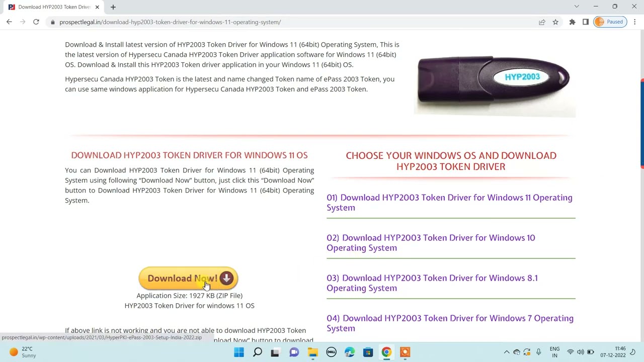Open the clock showing 11:46 07-12-2022
This screenshot has width=644, height=362.
(x=613, y=352)
